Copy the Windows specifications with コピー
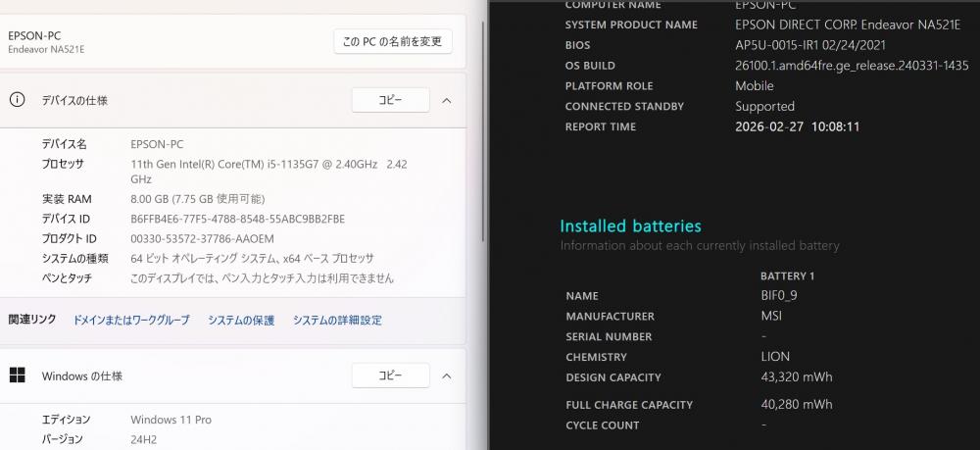This screenshot has height=450, width=980. 390,375
